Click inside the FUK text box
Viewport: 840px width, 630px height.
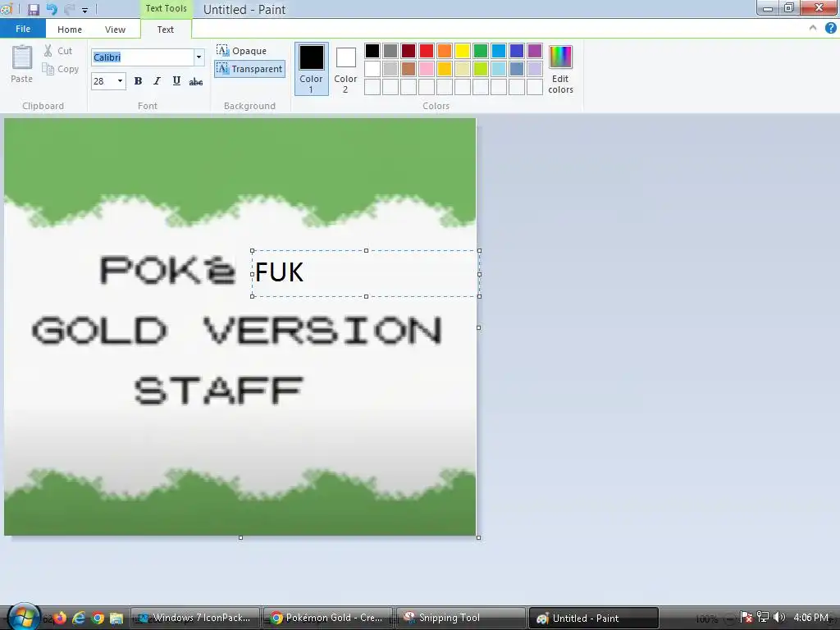tap(365, 273)
